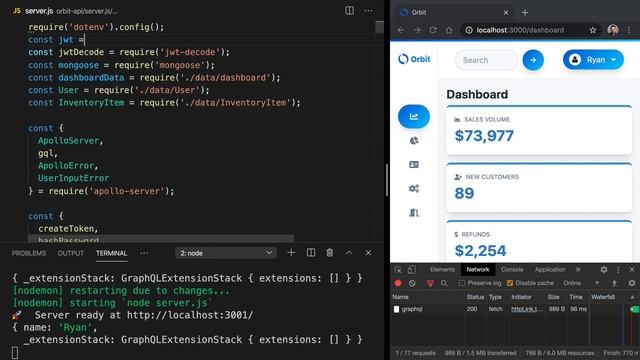Select the server.js editor tab
Screen dimensions: 640x360
(x=65, y=11)
